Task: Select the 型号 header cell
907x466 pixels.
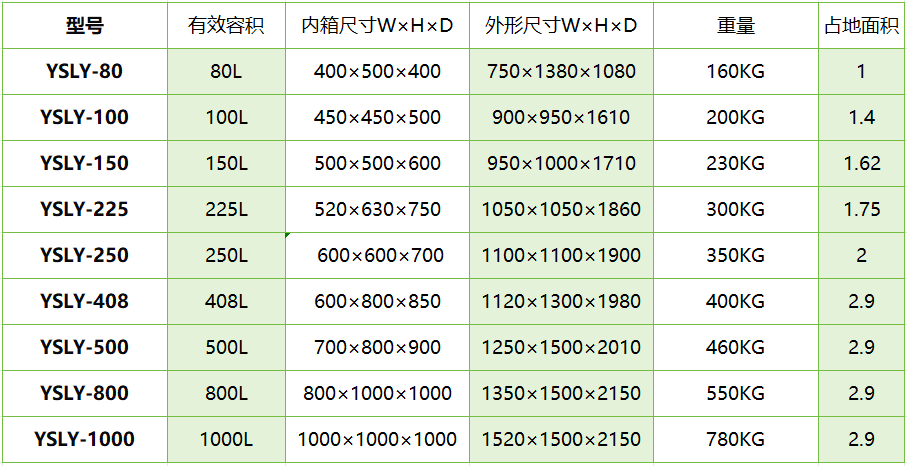Action: point(85,25)
